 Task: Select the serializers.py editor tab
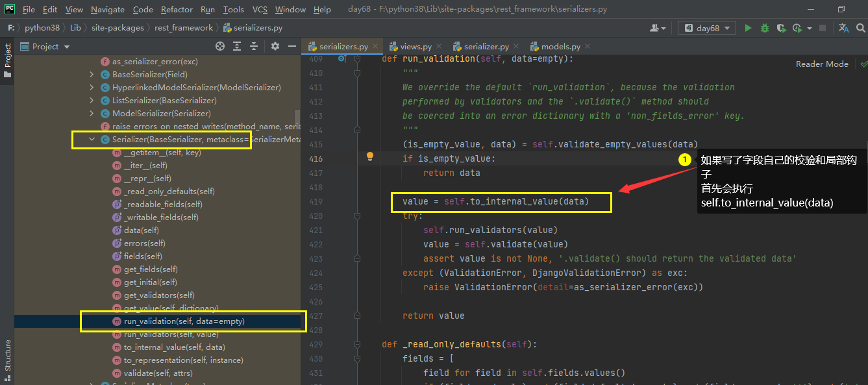344,46
